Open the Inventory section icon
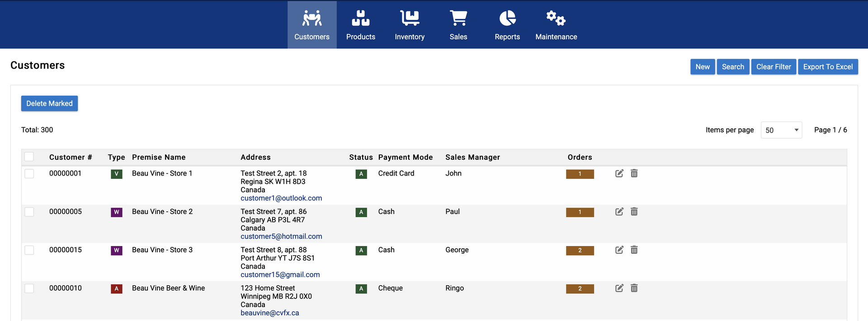The image size is (868, 321). point(410,19)
